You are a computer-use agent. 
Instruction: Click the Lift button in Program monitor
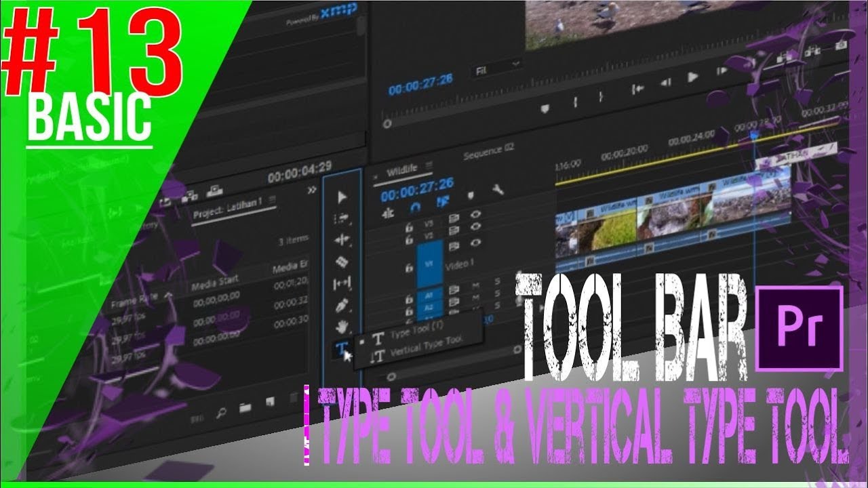click(785, 56)
